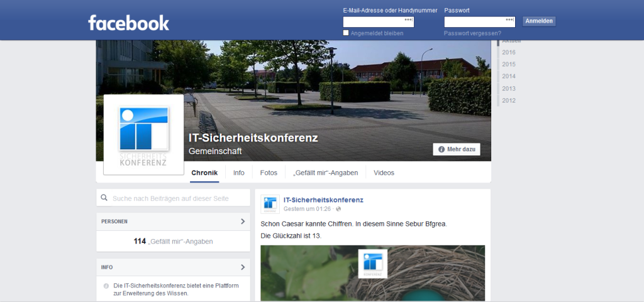Open the „Gefällt mir“-Angaben tab
The width and height of the screenshot is (644, 302).
click(325, 173)
